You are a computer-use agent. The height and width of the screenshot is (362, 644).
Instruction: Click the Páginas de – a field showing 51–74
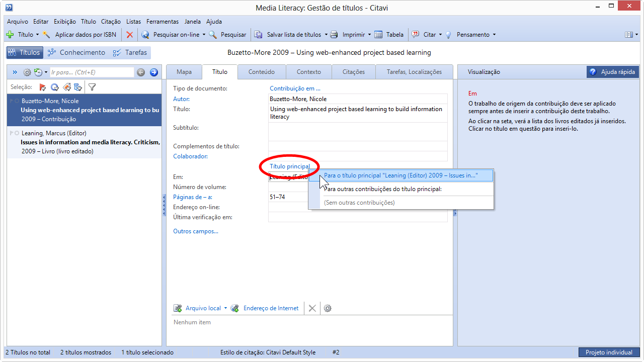pyautogui.click(x=358, y=197)
